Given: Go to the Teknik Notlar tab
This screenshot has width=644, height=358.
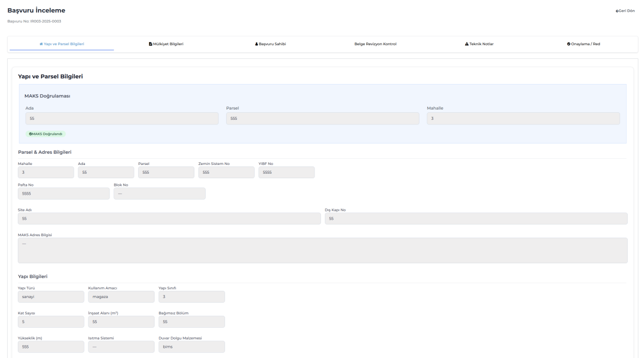Looking at the screenshot, I should click(479, 44).
